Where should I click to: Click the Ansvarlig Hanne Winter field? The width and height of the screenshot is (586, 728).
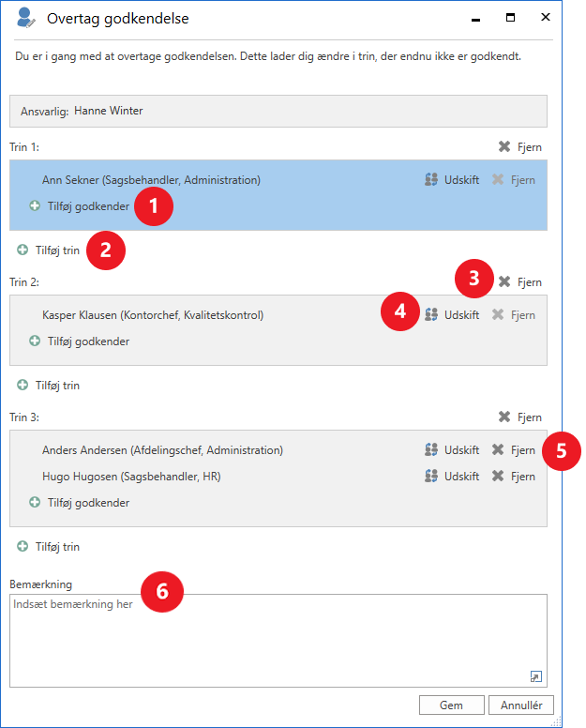coord(278,111)
